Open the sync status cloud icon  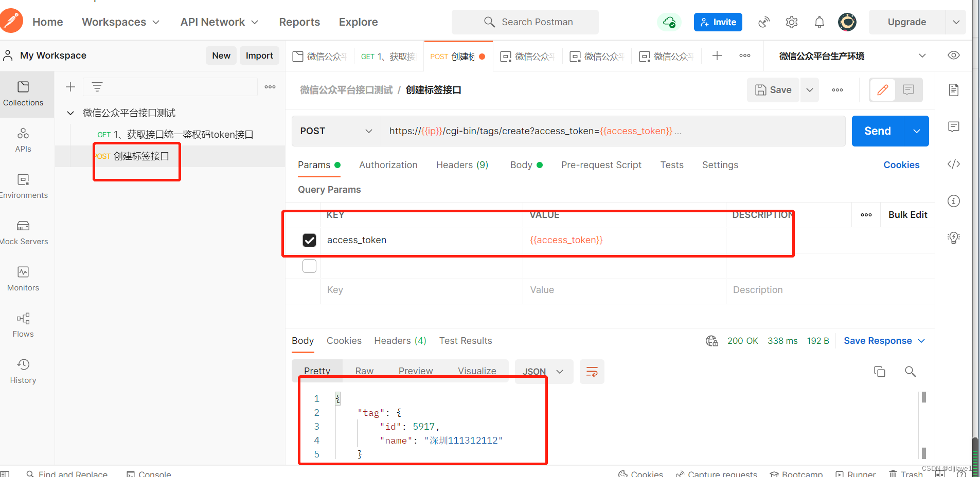(669, 22)
